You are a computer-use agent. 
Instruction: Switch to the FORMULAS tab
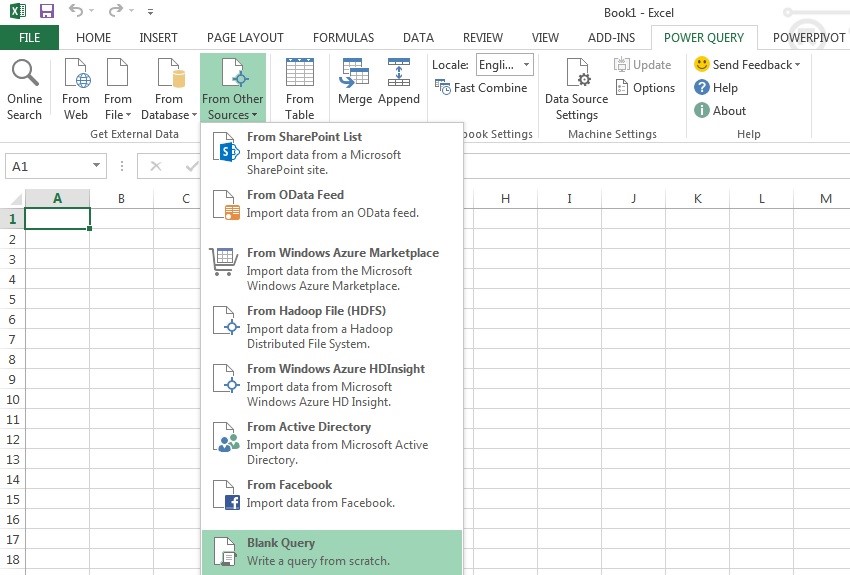pyautogui.click(x=343, y=37)
